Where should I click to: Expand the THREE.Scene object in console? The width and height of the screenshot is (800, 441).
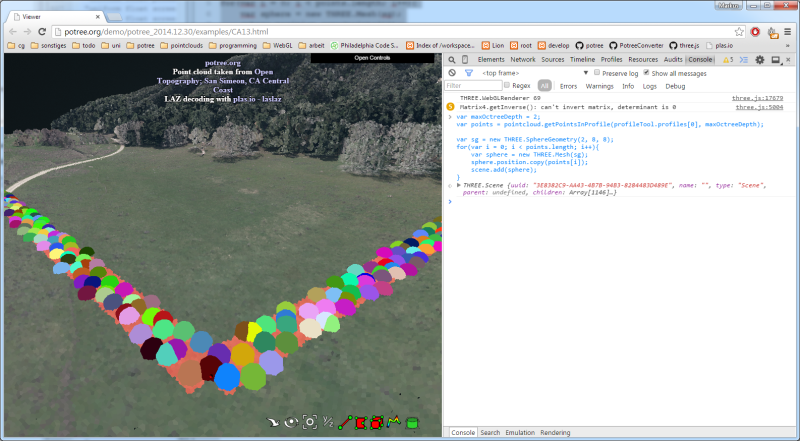click(x=459, y=185)
